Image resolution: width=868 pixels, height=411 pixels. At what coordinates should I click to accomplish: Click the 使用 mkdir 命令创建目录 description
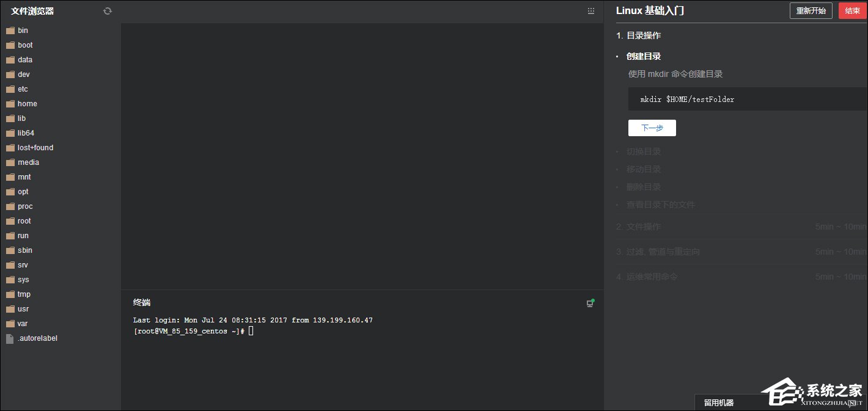(x=675, y=74)
